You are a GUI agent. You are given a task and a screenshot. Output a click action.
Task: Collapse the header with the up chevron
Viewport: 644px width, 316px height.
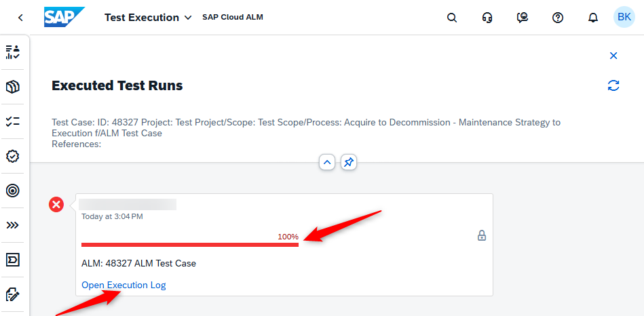click(x=327, y=163)
